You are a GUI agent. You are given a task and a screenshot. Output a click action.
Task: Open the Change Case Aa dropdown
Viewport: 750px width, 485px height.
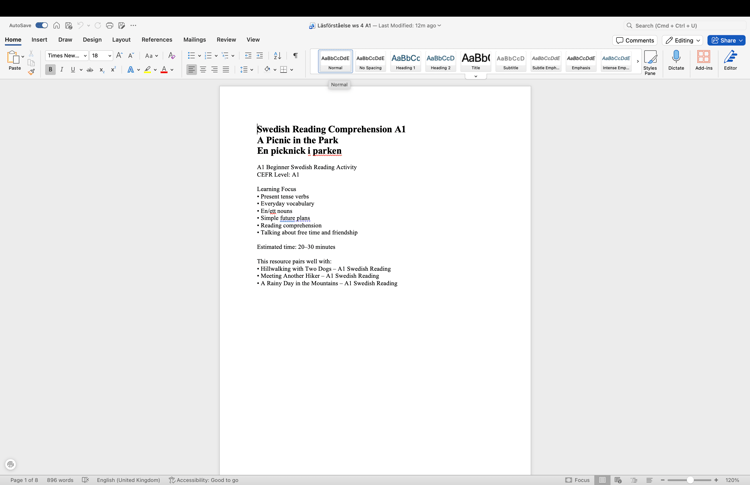click(151, 55)
